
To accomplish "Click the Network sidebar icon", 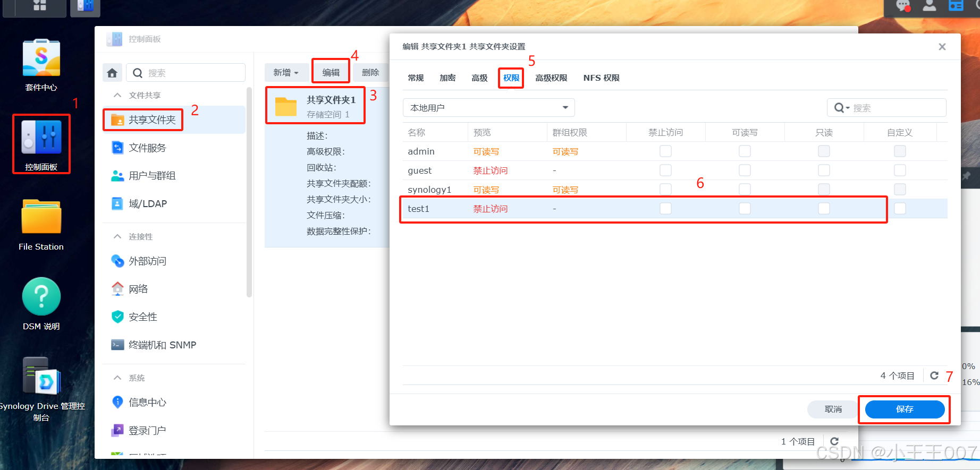I will tap(117, 289).
